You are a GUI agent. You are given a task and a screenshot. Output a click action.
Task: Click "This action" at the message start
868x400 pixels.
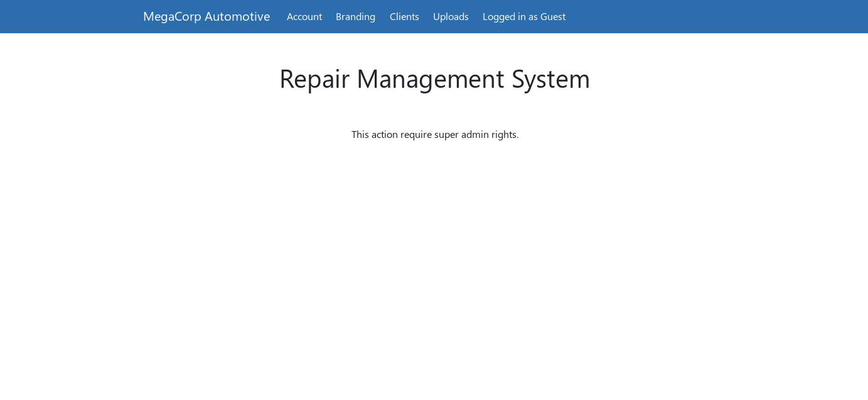coord(374,134)
